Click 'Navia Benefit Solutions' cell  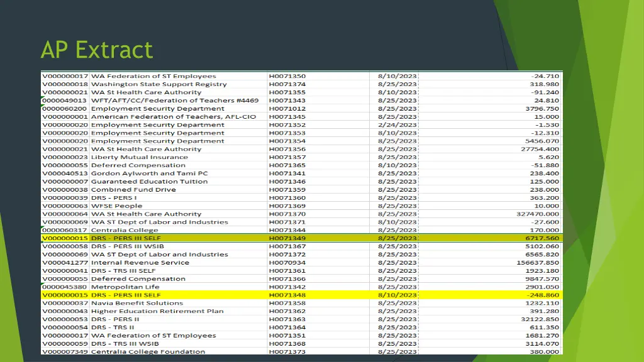(x=136, y=304)
